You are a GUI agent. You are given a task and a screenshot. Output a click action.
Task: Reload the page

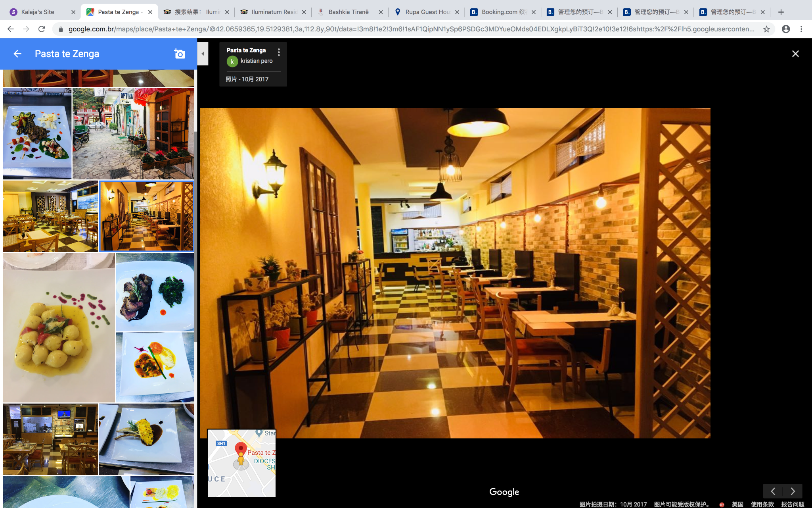click(x=42, y=29)
